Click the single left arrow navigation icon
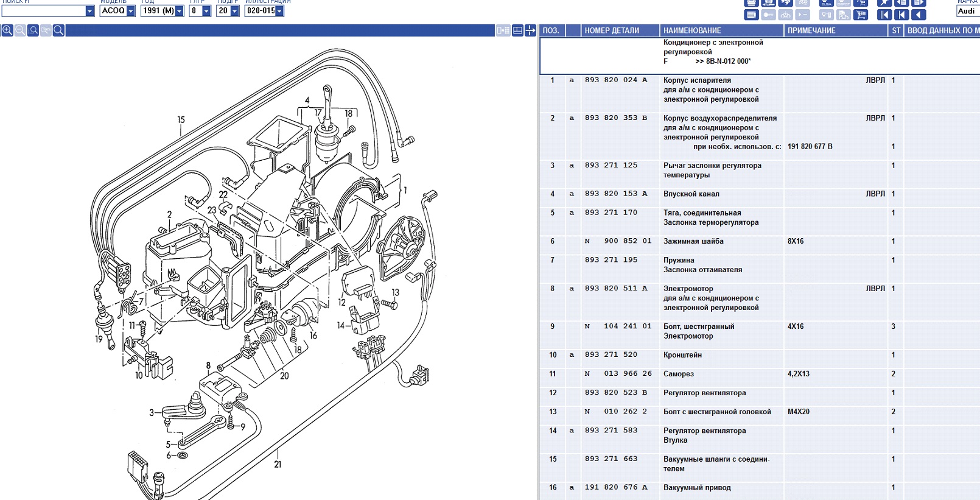 pos(919,15)
